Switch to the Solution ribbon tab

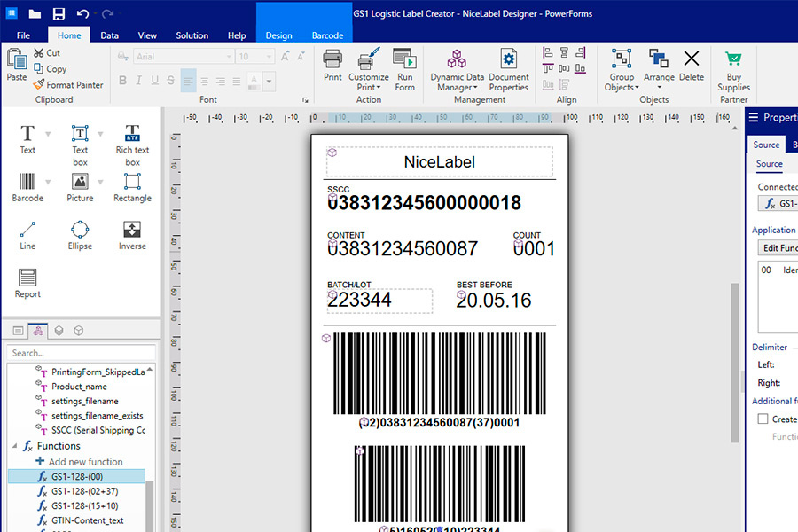[192, 35]
